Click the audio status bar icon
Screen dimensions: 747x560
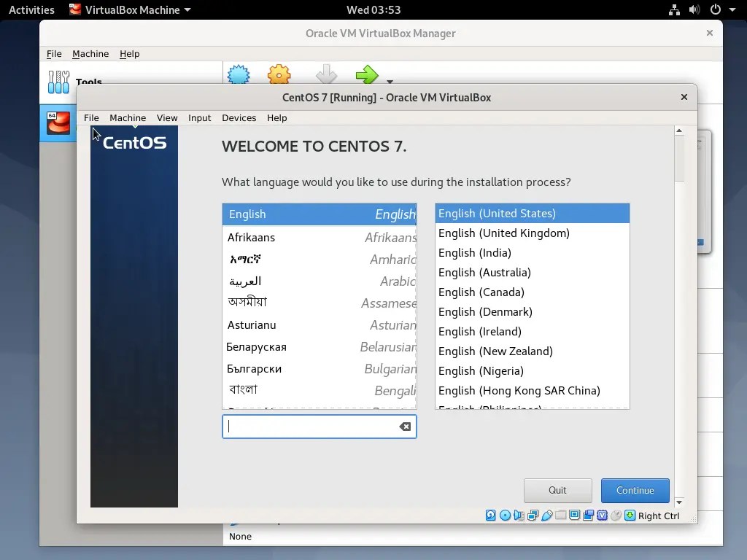click(519, 516)
